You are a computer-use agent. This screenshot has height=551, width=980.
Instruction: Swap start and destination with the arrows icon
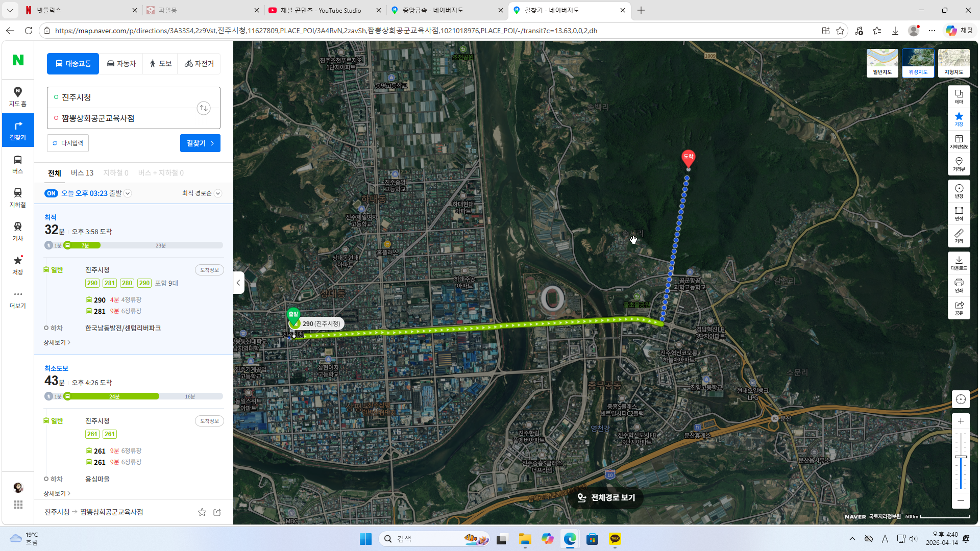coord(204,108)
